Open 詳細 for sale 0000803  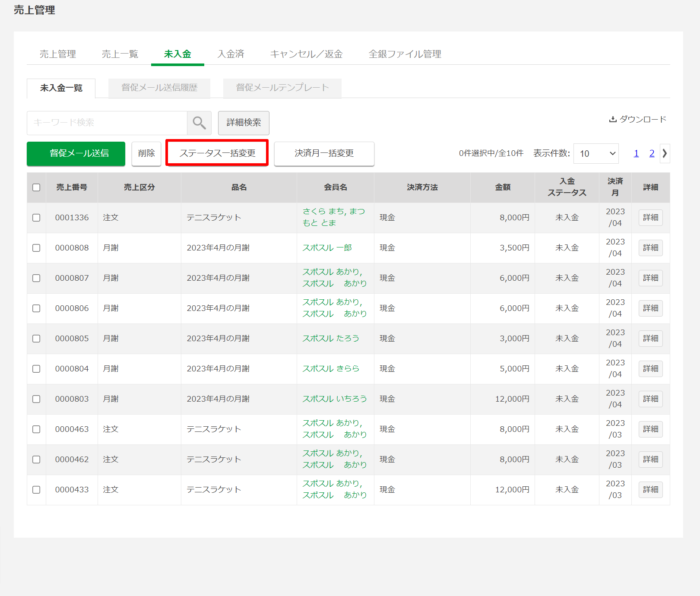click(651, 399)
